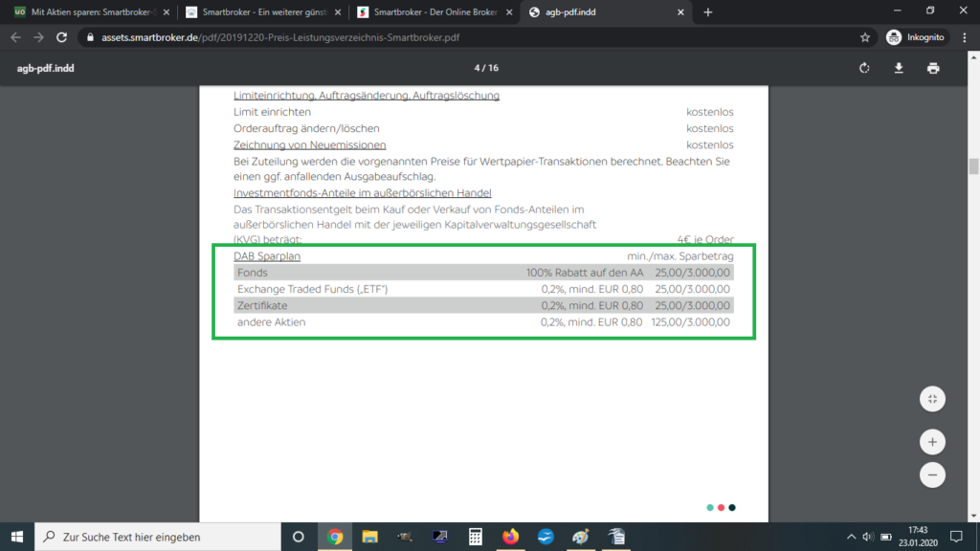Click the agb-pdf.indd document title
Image resolution: width=980 pixels, height=551 pixels.
(46, 68)
